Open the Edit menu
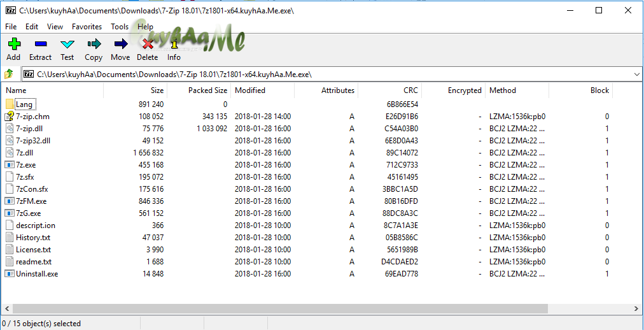Screen dimensions: 644x330 32,27
